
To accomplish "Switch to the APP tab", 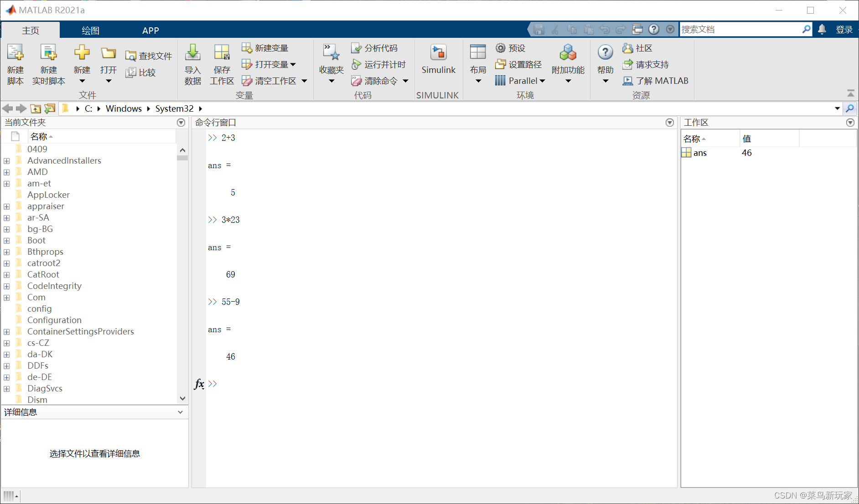I will [150, 30].
